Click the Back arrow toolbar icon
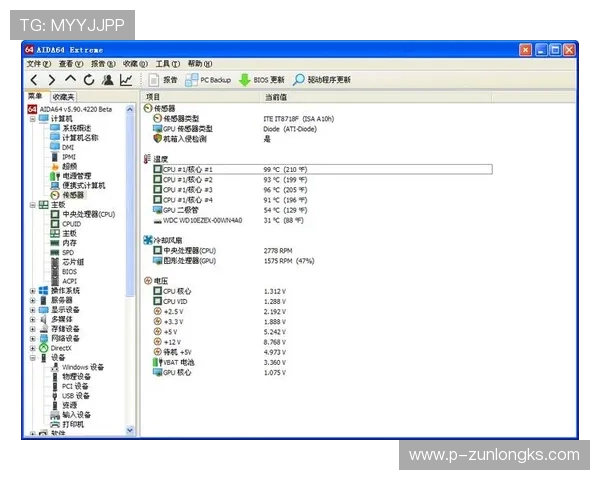This screenshot has height=480, width=600. (35, 80)
